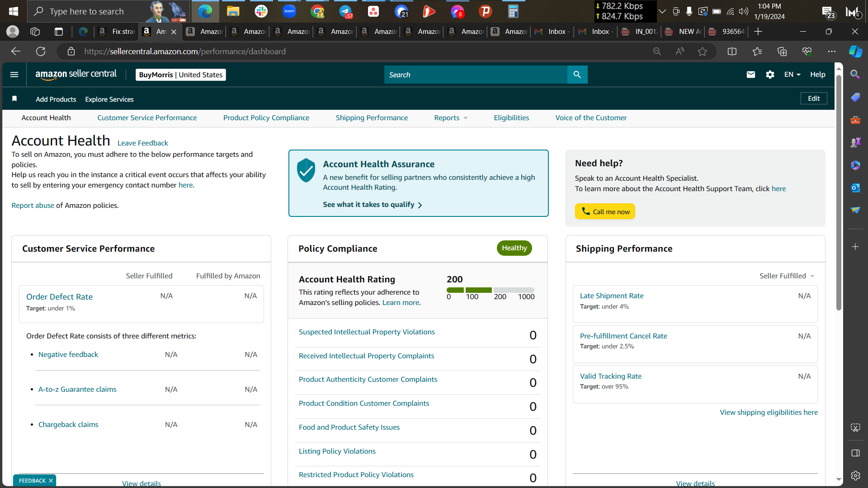Viewport: 868px width, 488px height.
Task: Open the Seller Central hamburger menu
Action: [x=14, y=75]
